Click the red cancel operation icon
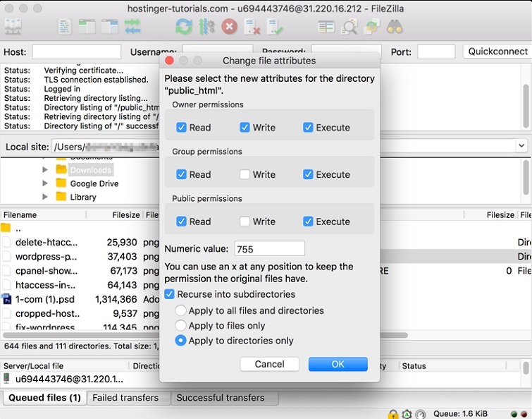Viewport: 532px width, 419px height. tap(229, 27)
